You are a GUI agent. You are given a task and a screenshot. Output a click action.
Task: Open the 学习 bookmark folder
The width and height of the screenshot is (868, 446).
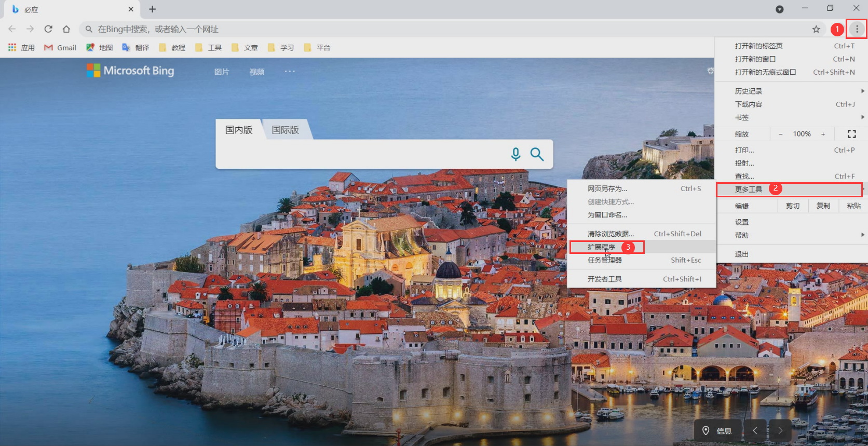click(x=280, y=47)
